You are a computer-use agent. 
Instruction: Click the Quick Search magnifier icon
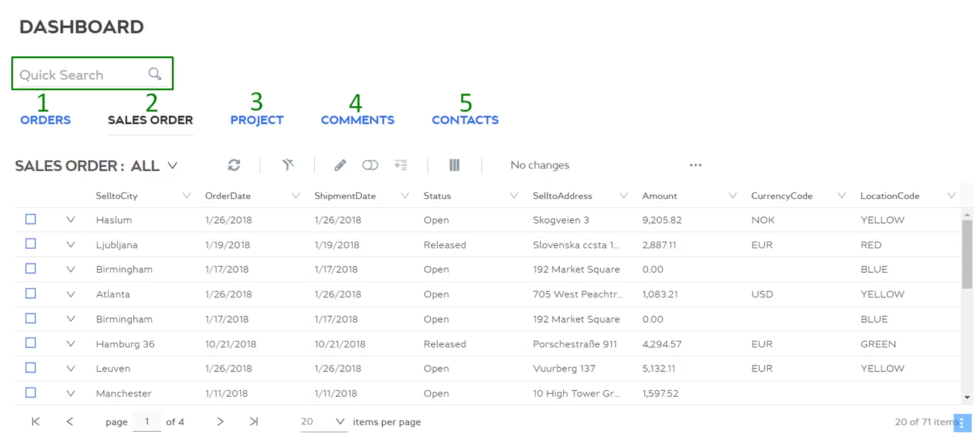pyautogui.click(x=155, y=74)
